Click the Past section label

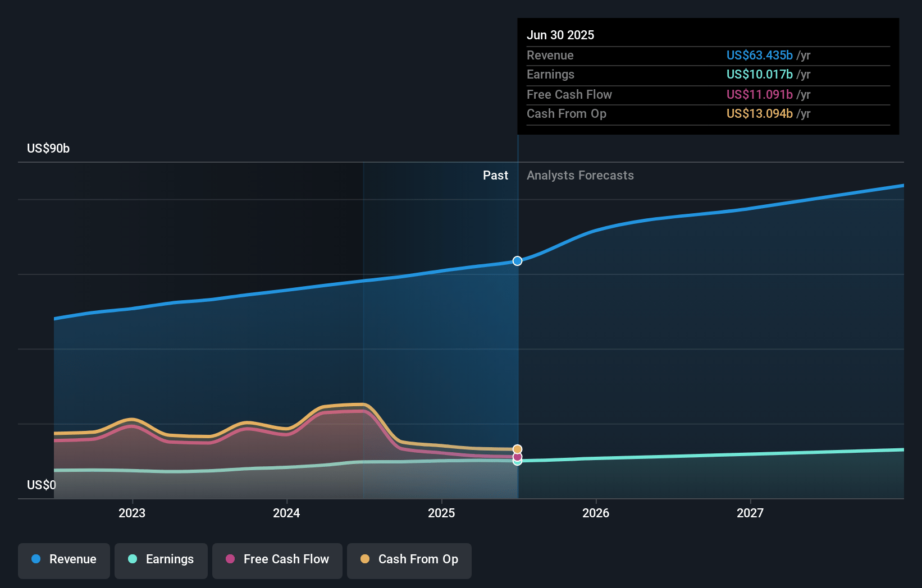pyautogui.click(x=495, y=175)
